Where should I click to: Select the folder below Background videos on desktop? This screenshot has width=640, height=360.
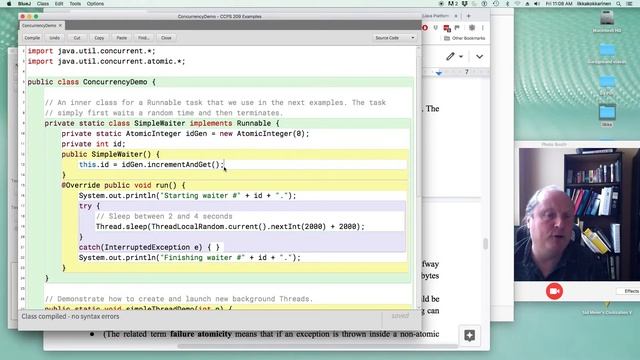click(x=607, y=85)
